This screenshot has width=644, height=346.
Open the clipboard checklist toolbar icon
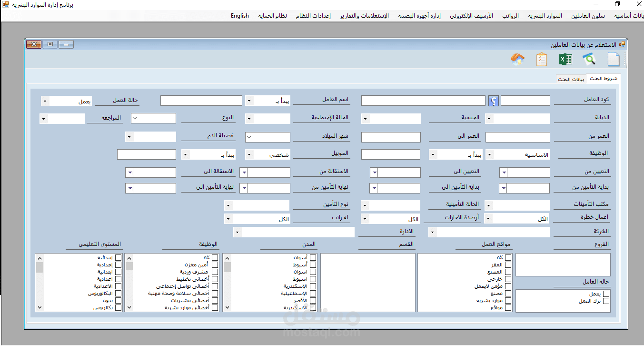tap(541, 60)
